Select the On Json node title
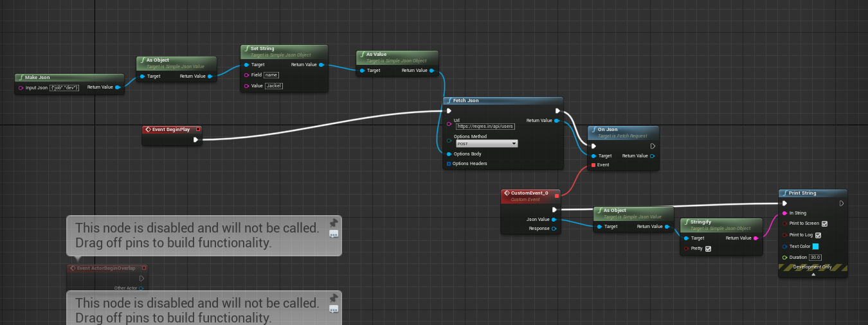The width and height of the screenshot is (868, 325). (x=608, y=130)
